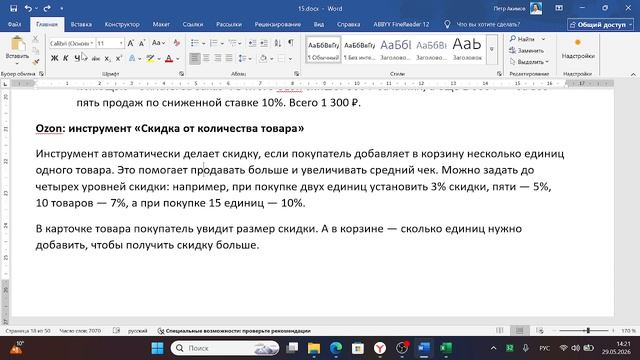Click the Clear All Formatting eraser icon
Screen dimensions: 640x360
click(x=177, y=43)
